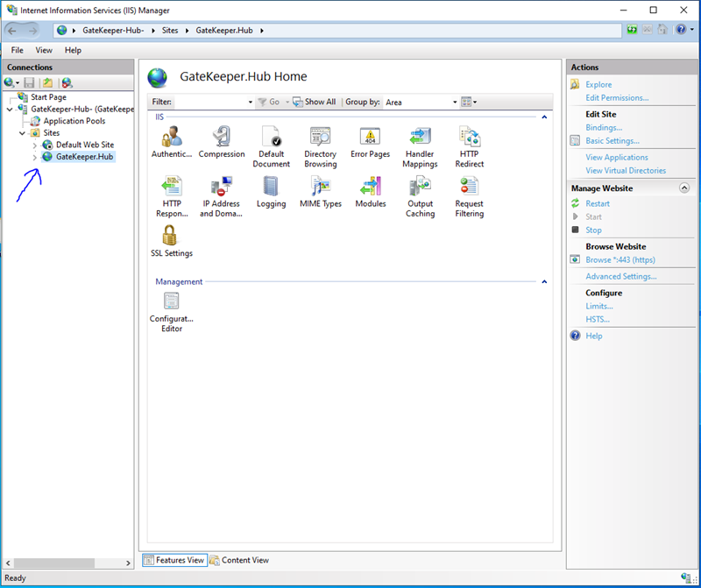The image size is (701, 588).
Task: Click View Virtual Directories link
Action: tap(626, 170)
